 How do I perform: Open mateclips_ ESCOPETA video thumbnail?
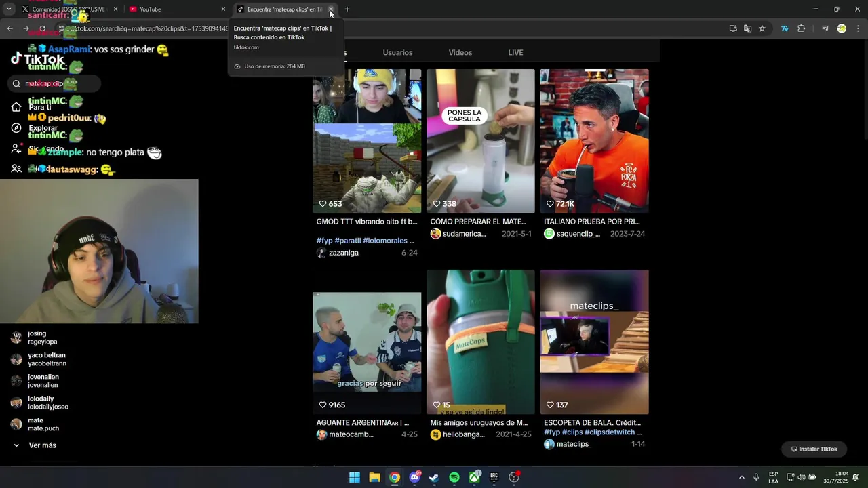click(x=594, y=342)
